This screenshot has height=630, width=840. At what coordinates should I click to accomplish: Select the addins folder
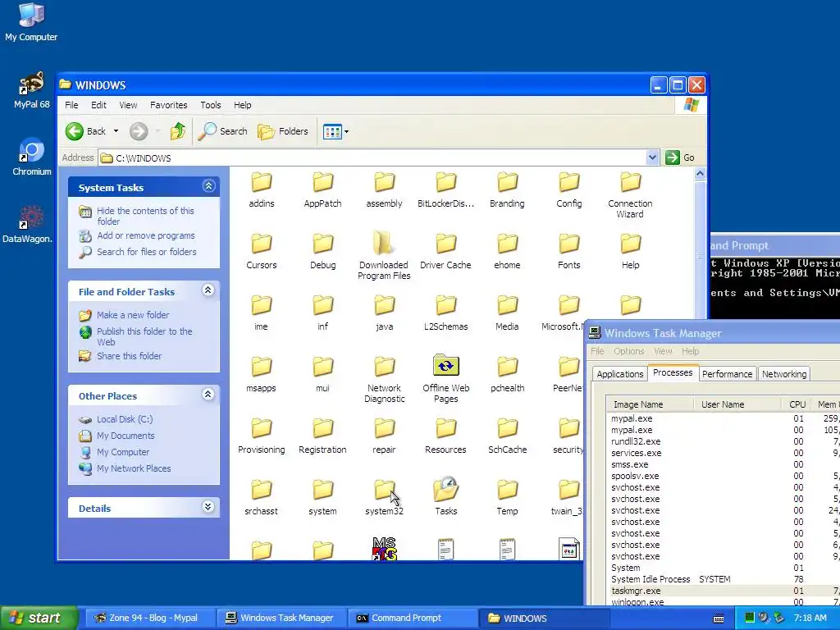262,190
